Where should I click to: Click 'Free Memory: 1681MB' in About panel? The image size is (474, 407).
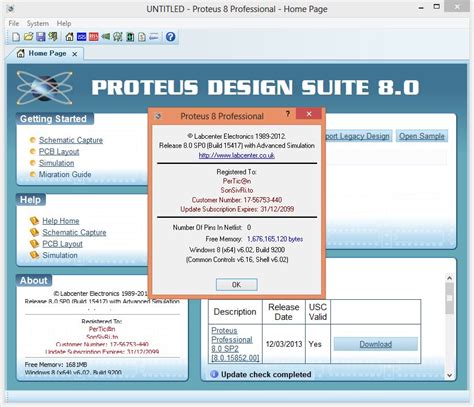point(56,364)
